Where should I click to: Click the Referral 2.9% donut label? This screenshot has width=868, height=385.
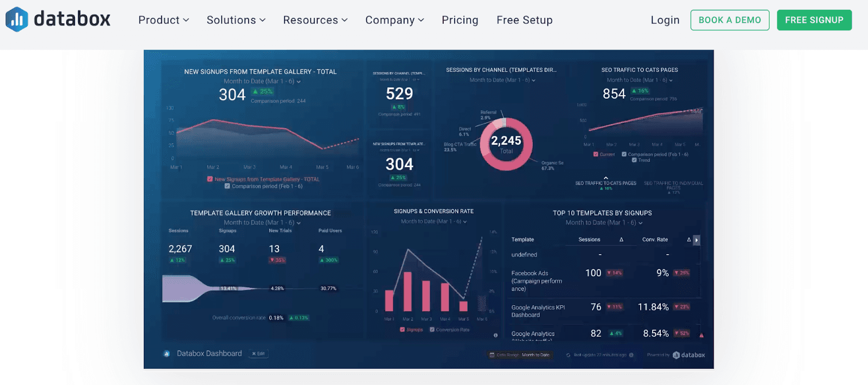tap(488, 115)
